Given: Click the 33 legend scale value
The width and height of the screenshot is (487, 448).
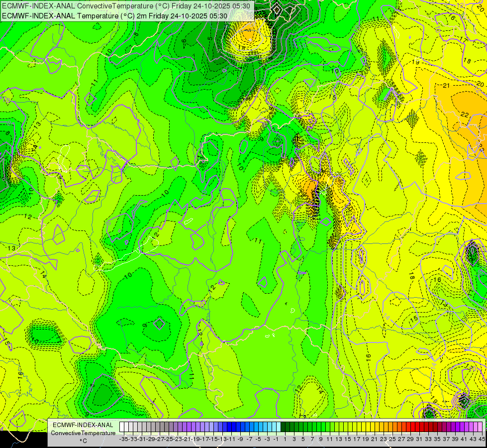Looking at the screenshot, I should (428, 439).
